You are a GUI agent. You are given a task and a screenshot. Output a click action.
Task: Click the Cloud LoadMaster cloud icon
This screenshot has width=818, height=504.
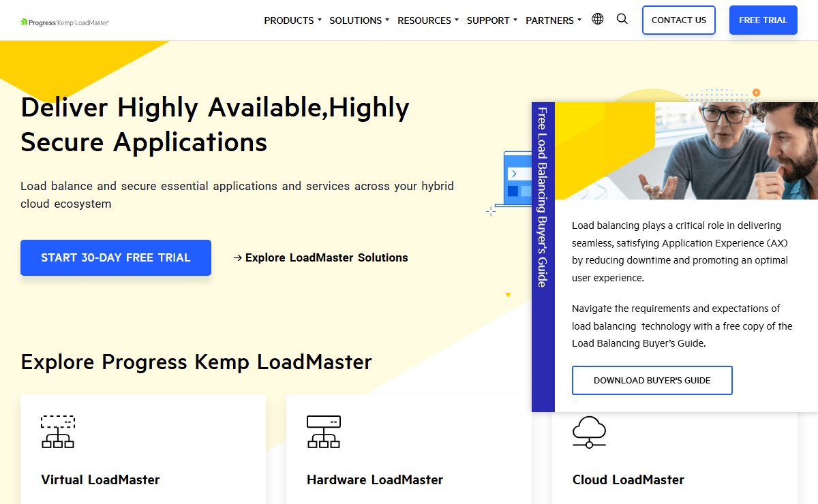(x=589, y=431)
